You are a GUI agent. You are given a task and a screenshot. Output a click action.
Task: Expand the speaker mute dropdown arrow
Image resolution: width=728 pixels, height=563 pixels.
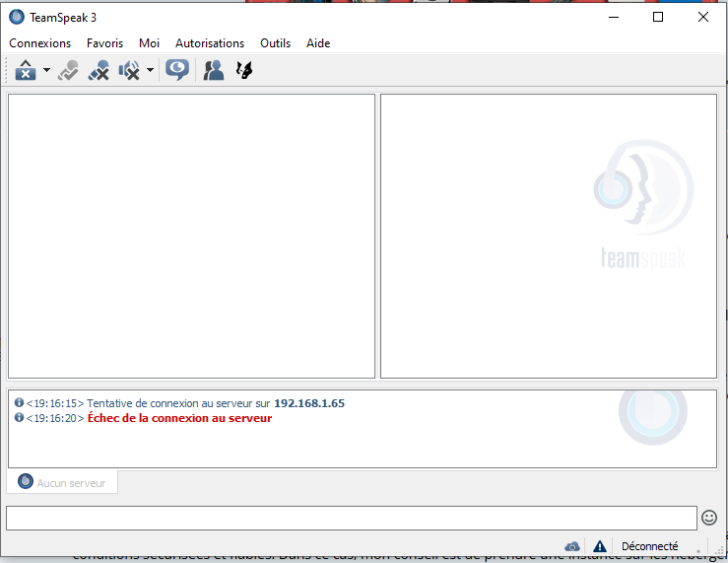click(x=150, y=70)
